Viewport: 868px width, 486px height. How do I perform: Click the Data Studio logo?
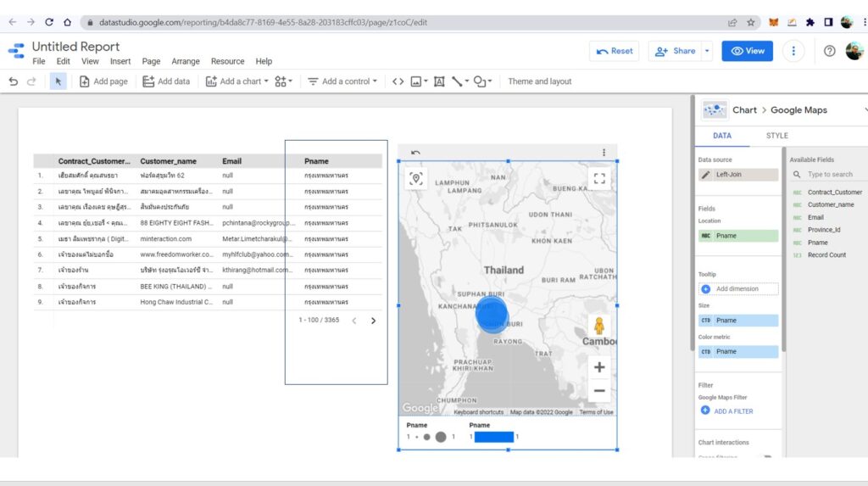click(x=17, y=51)
